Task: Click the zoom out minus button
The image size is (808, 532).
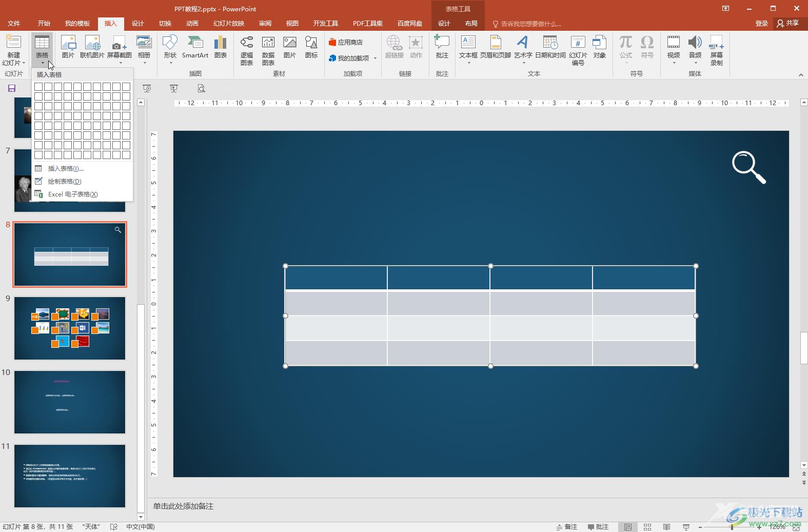Action: (701, 527)
